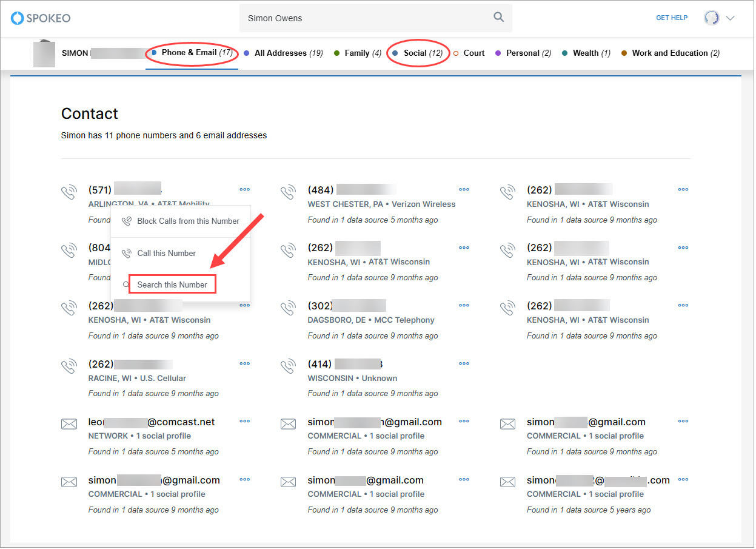Click the Simon Owens search field

[x=367, y=18]
